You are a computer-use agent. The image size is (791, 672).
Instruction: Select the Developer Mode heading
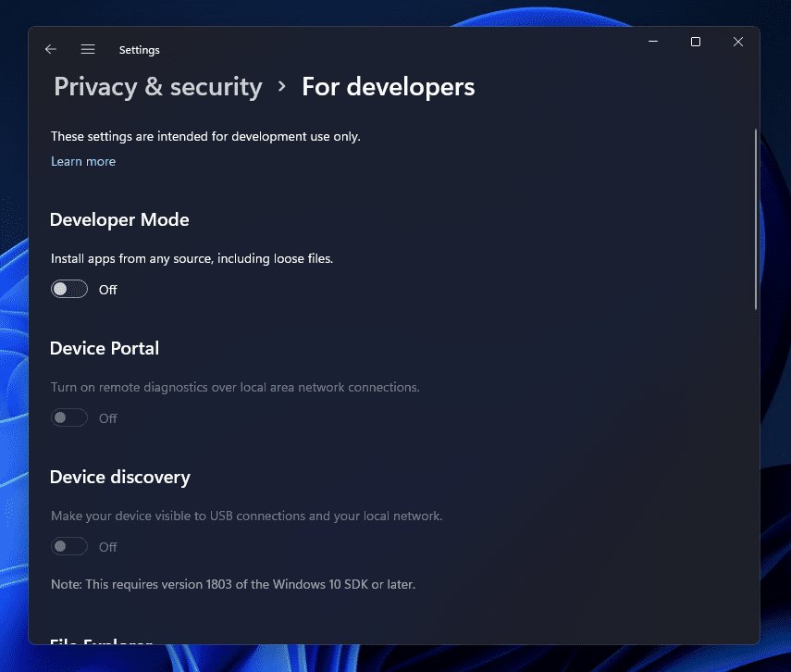coord(119,220)
